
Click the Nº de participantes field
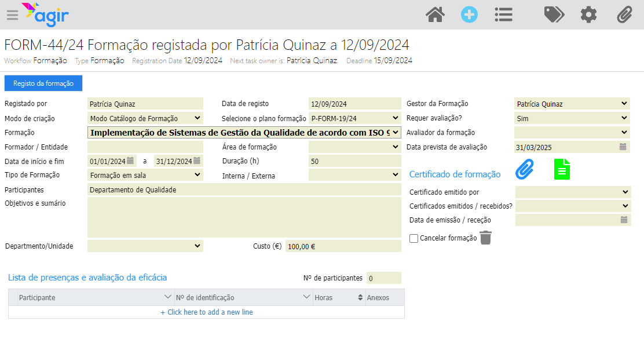pyautogui.click(x=383, y=278)
